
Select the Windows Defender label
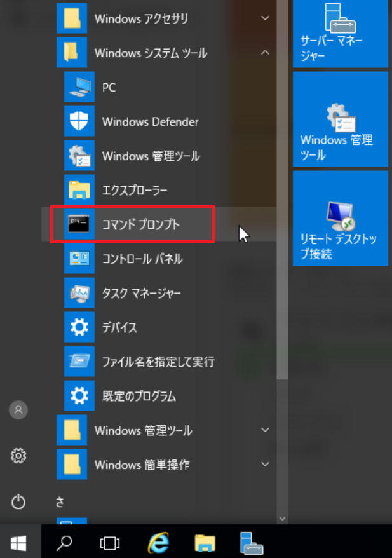click(x=151, y=122)
